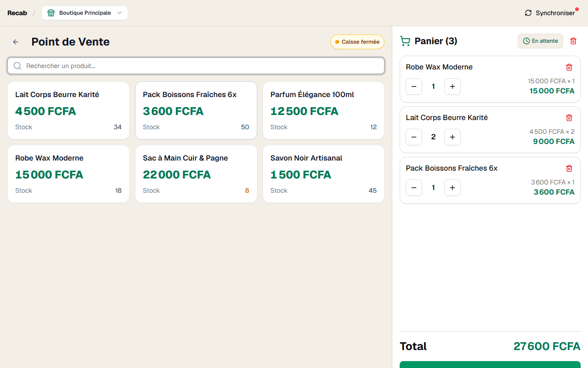Decrease Lait Corps Beurre Karité quantity in cart
Image resolution: width=588 pixels, height=368 pixels.
point(414,137)
